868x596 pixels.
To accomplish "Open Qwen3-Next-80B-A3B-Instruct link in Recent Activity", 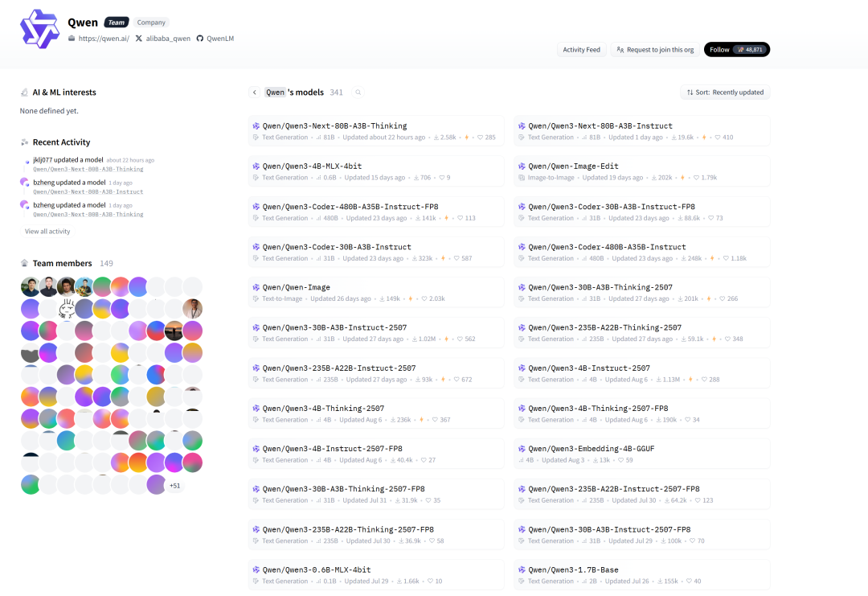I will coord(88,191).
